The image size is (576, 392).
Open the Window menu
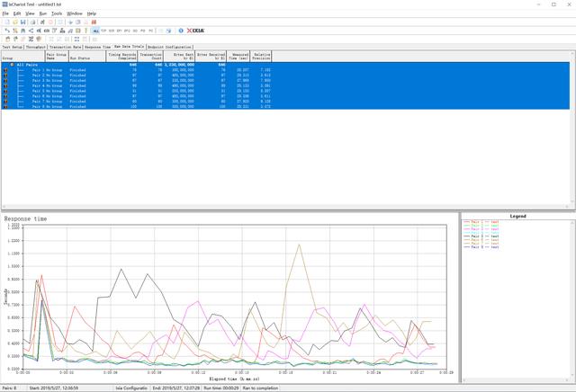pos(75,13)
